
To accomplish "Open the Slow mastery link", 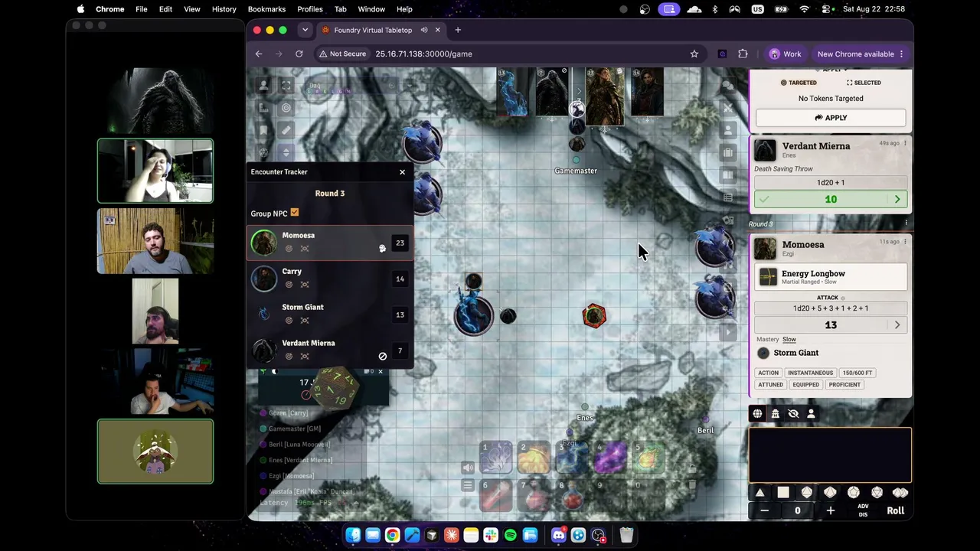I will [789, 339].
